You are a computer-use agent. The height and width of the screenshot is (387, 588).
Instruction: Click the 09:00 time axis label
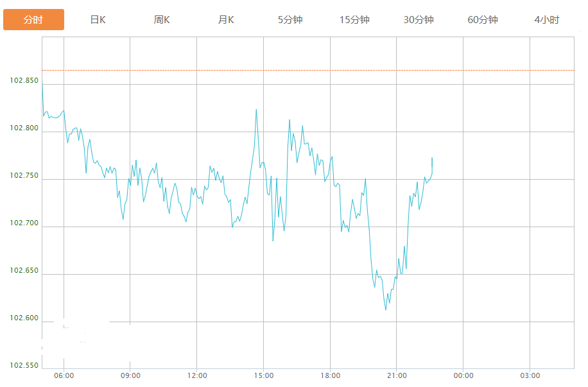coord(130,376)
